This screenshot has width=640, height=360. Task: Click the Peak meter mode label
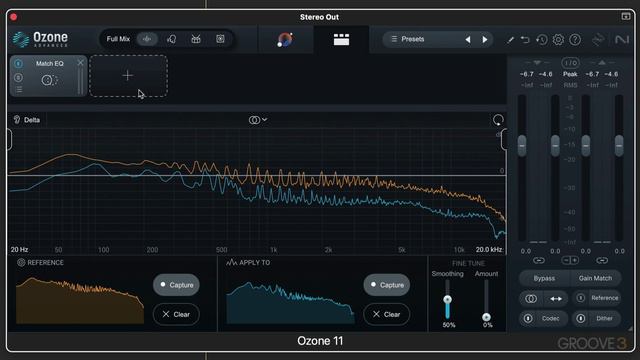pos(570,74)
